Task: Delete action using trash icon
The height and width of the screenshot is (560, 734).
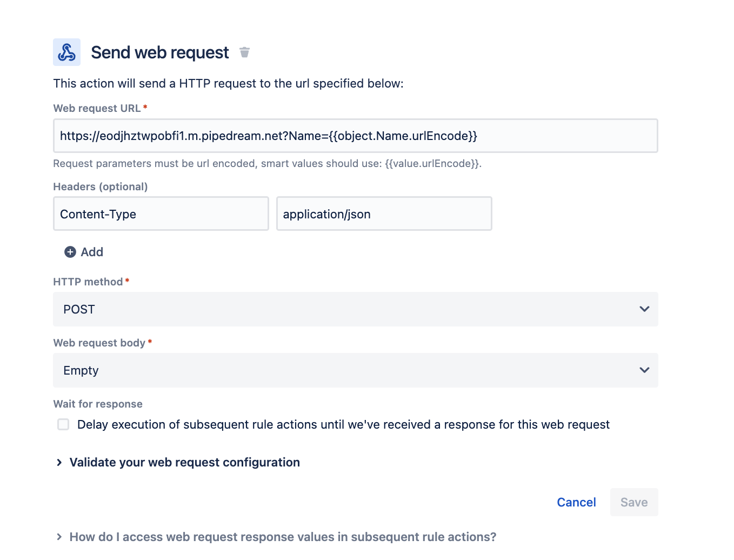Action: click(244, 52)
